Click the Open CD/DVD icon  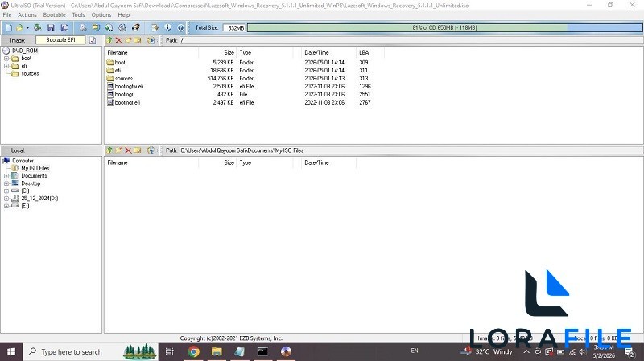click(x=37, y=27)
